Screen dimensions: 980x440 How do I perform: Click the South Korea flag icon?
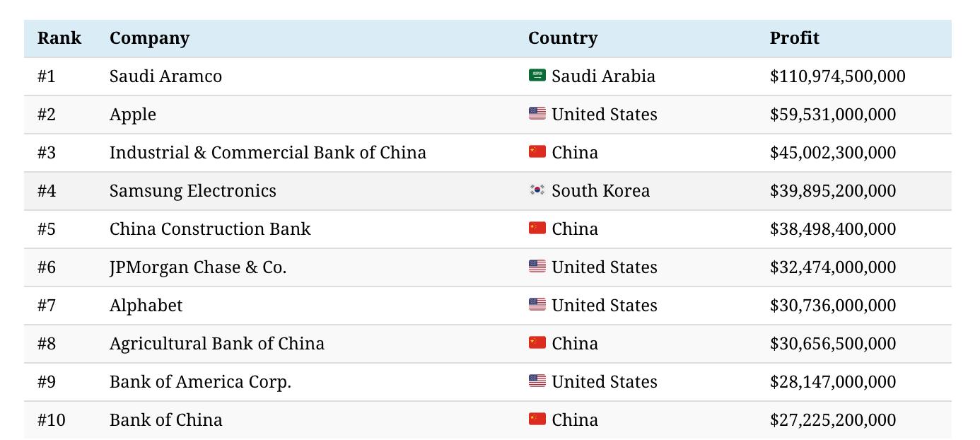[537, 190]
